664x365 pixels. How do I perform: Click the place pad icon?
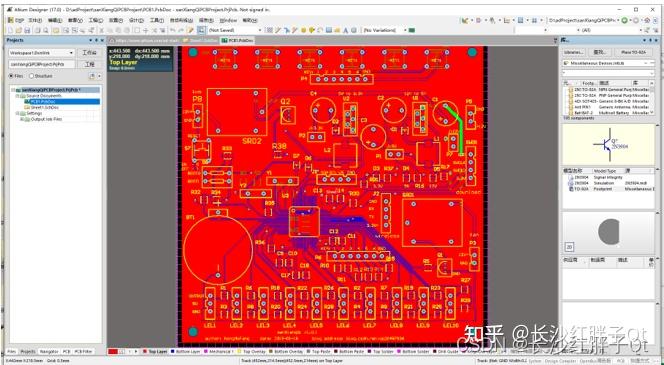coord(304,30)
